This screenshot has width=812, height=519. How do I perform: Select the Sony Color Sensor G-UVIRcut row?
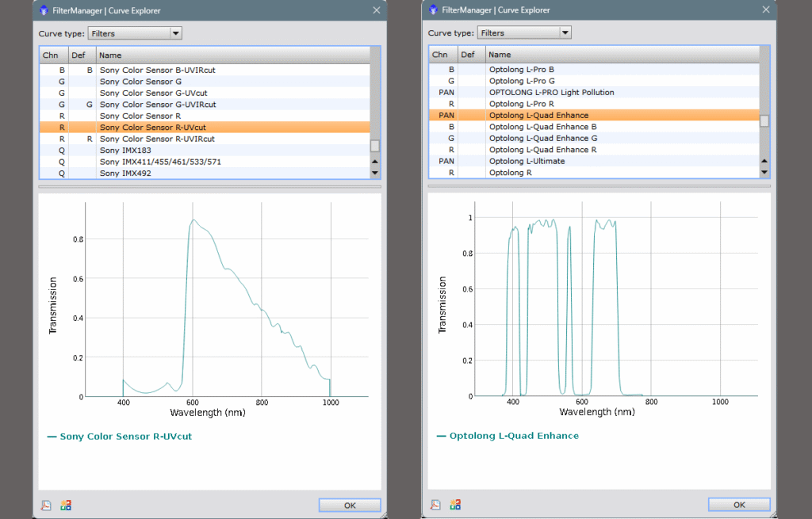tap(205, 105)
